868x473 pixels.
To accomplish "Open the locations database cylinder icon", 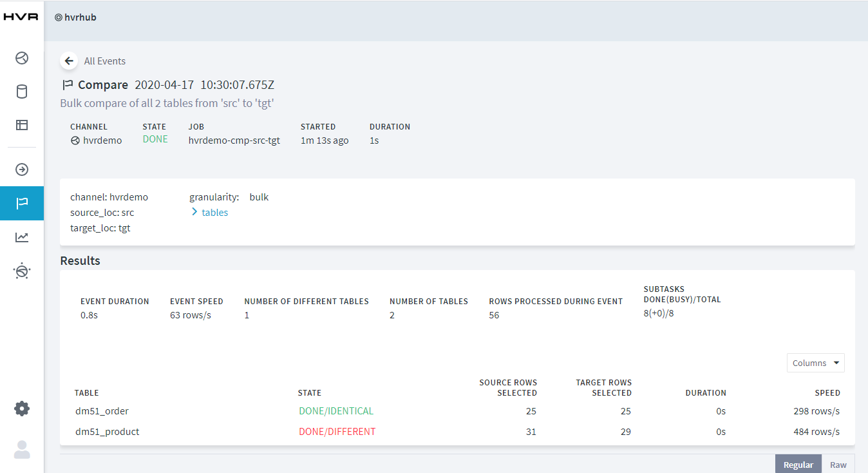I will point(22,92).
